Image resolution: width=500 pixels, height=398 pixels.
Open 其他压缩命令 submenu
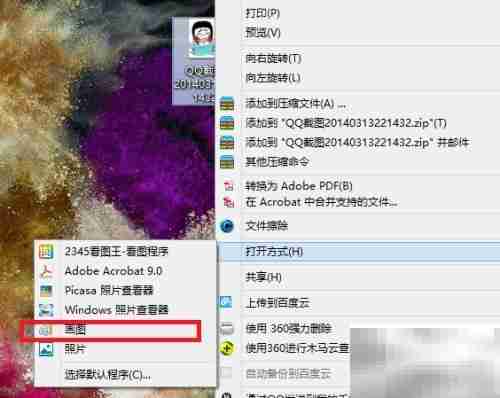[x=359, y=162]
